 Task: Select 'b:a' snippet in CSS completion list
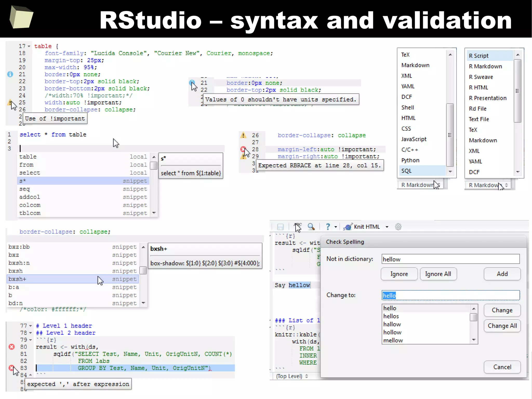(x=73, y=287)
